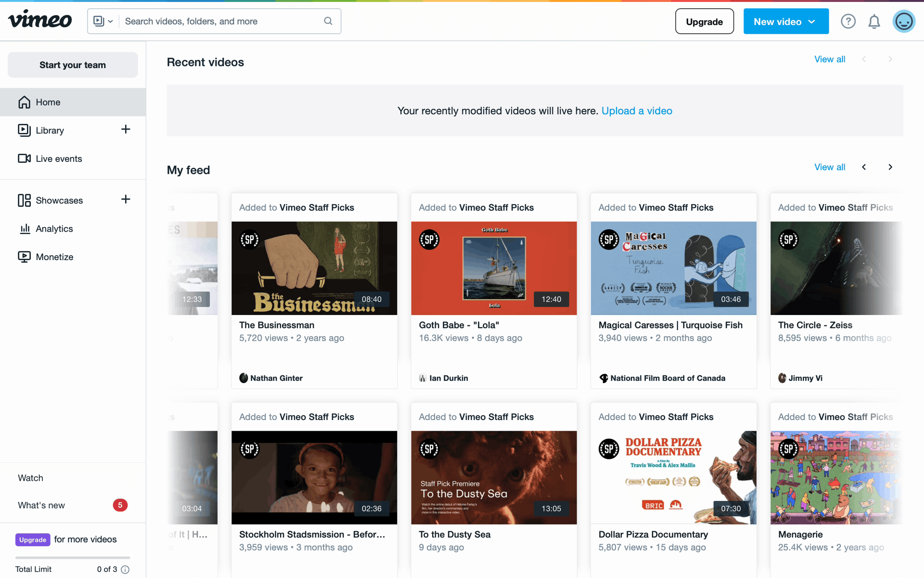Click the plus icon next to Showcases
The image size is (924, 578).
point(126,199)
